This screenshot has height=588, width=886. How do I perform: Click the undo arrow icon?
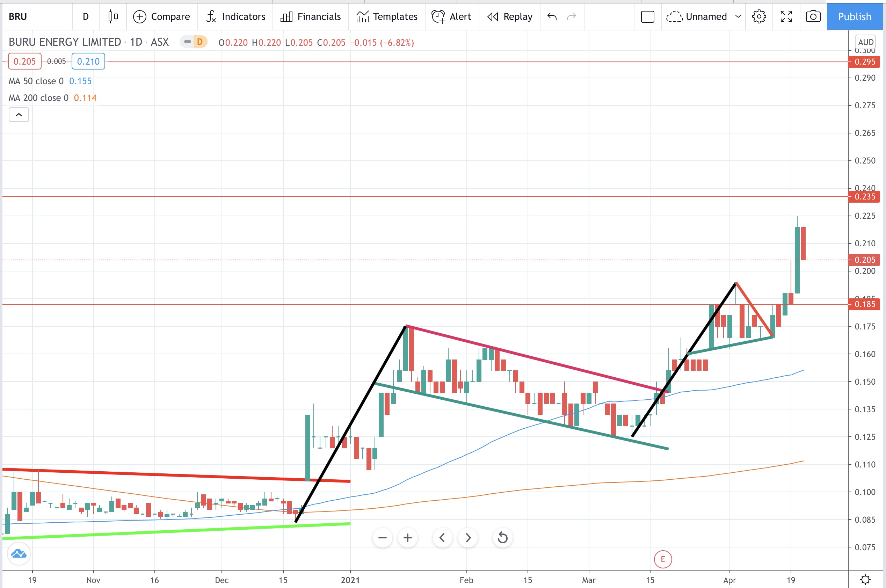(x=552, y=16)
